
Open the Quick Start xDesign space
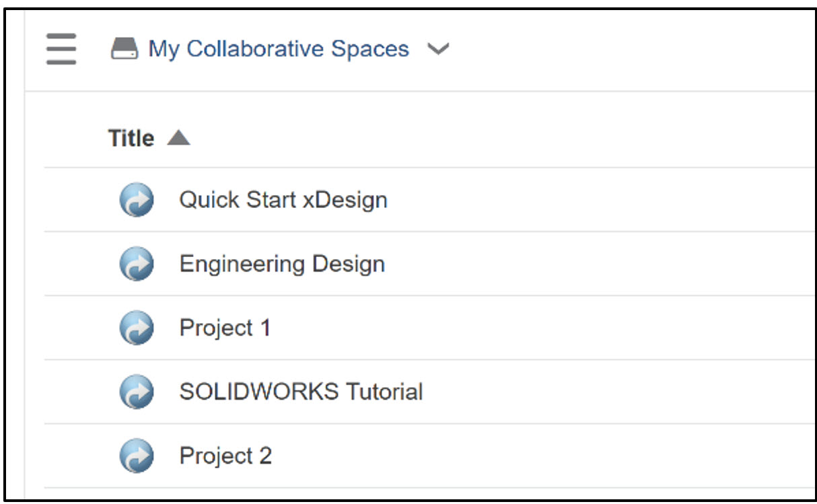pyautogui.click(x=283, y=199)
